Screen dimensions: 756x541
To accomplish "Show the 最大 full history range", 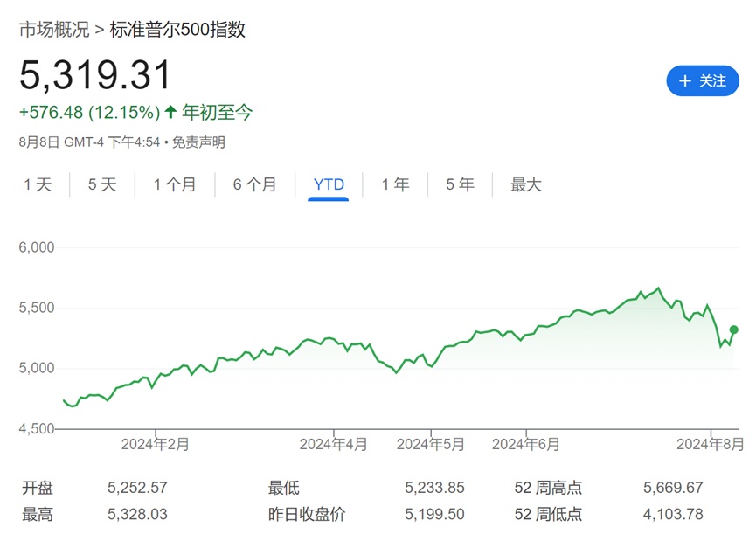I will click(526, 184).
